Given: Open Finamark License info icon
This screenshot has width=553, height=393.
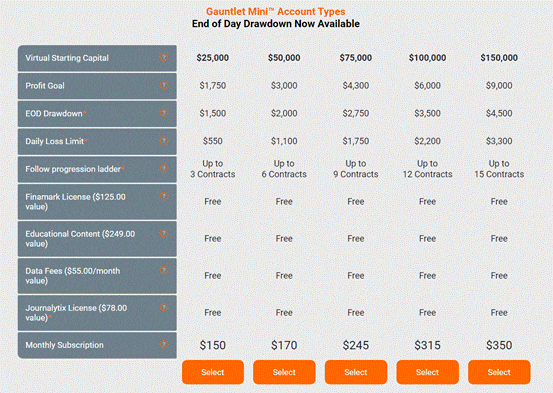Looking at the screenshot, I should click(164, 196).
